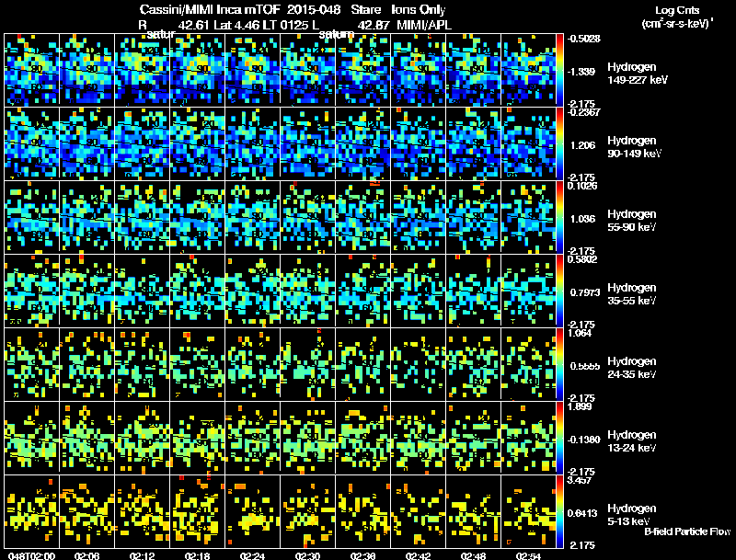
Task: Click the 'Hydrogen 55-90 keV' row label
Action: click(x=632, y=221)
